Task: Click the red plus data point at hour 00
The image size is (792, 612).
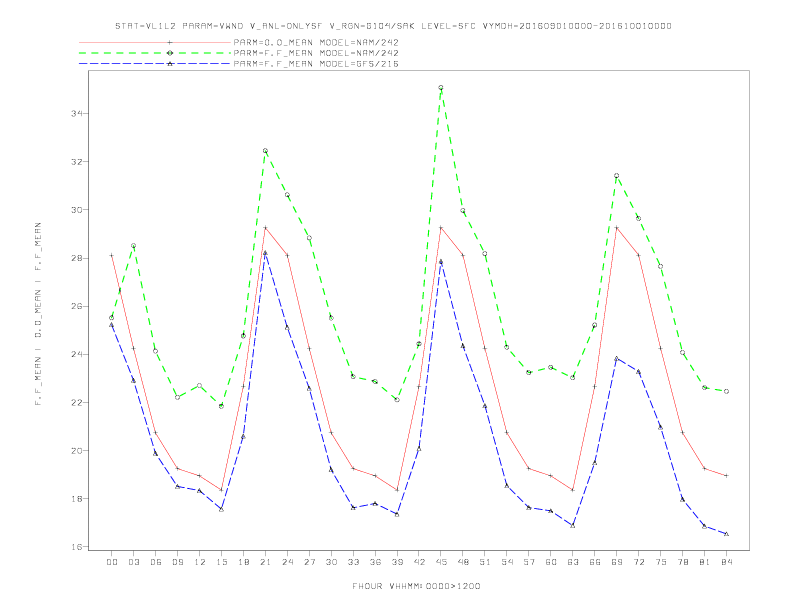Action: (x=112, y=256)
